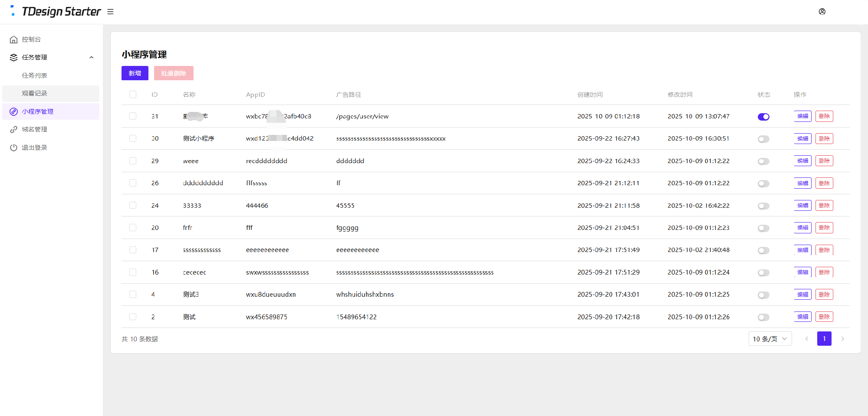Select page number 1 in pagination
This screenshot has width=868, height=416.
pos(824,339)
